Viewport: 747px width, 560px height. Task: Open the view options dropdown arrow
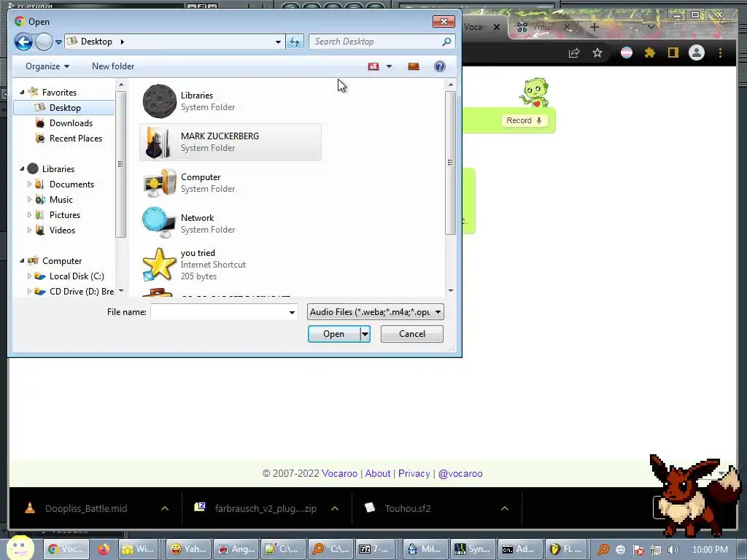coord(390,66)
